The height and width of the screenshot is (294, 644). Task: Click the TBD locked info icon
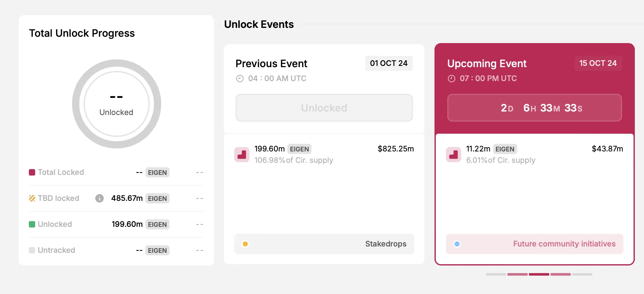(x=100, y=198)
